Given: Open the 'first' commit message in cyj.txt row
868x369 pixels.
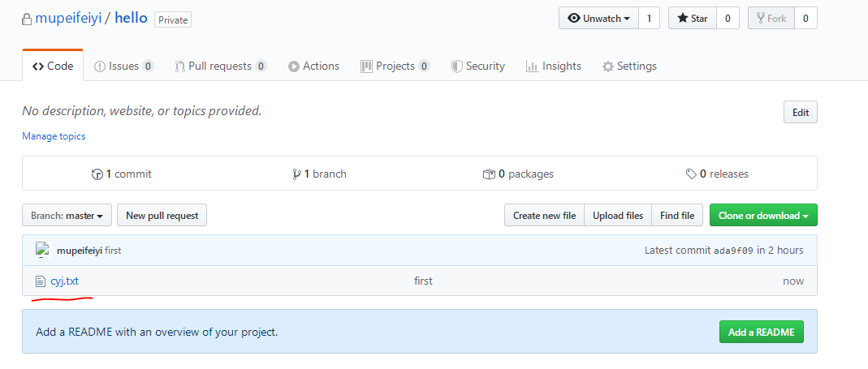Looking at the screenshot, I should coord(424,281).
